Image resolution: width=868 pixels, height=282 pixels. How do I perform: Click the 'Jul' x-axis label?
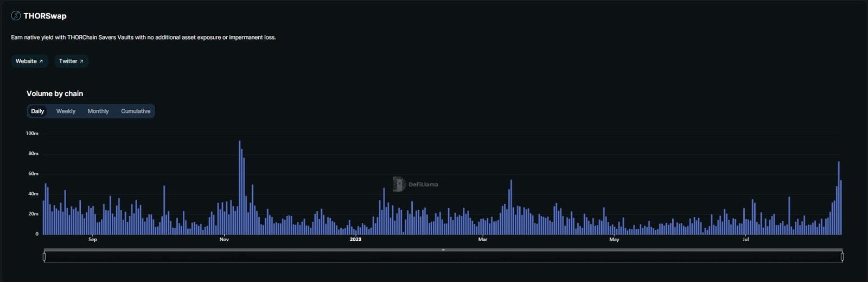pyautogui.click(x=746, y=240)
